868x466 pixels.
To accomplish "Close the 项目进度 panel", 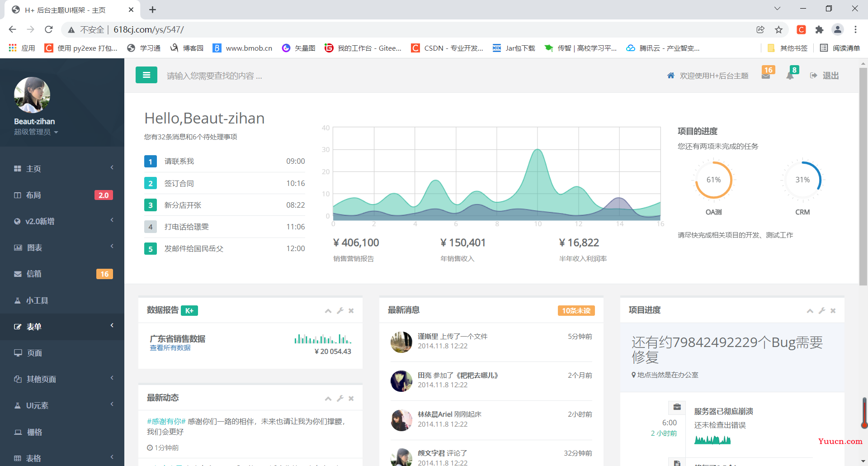I will point(833,311).
